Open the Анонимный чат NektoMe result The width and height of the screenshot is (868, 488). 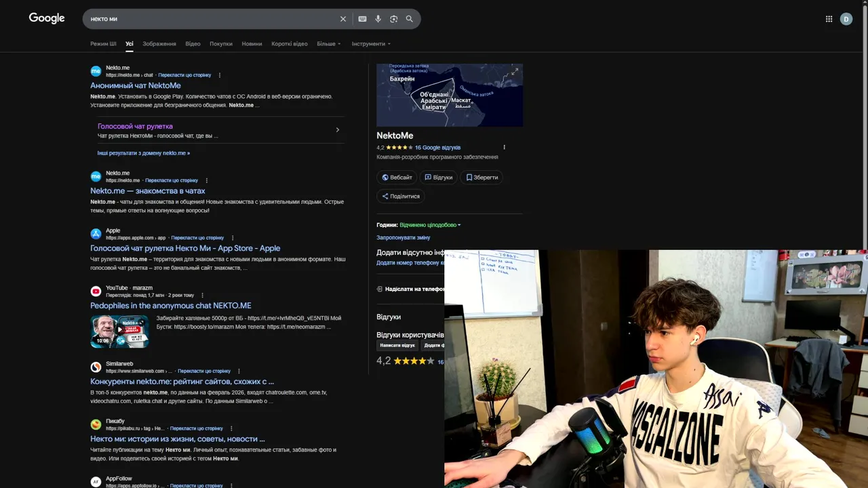(x=136, y=86)
